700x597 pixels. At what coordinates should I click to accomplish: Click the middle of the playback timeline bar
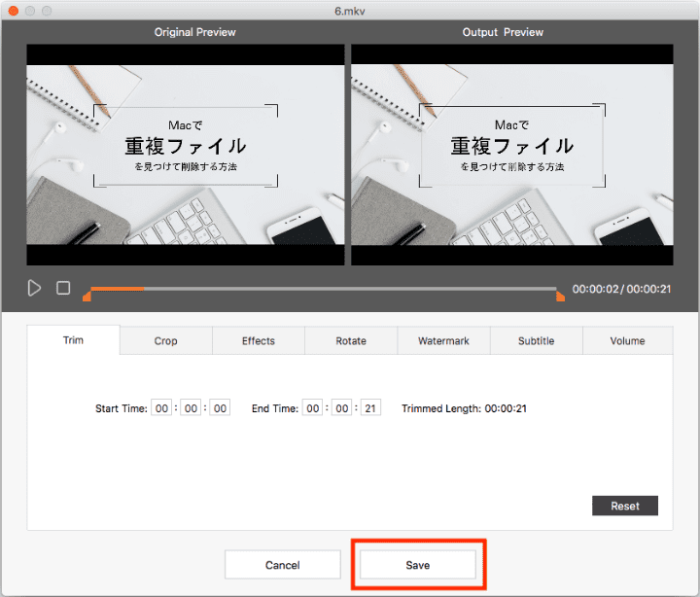coord(323,289)
